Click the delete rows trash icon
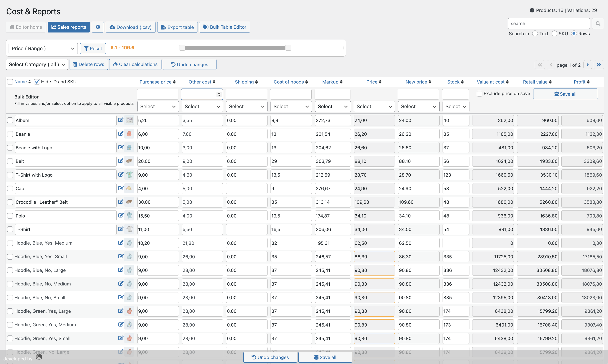 (x=75, y=64)
